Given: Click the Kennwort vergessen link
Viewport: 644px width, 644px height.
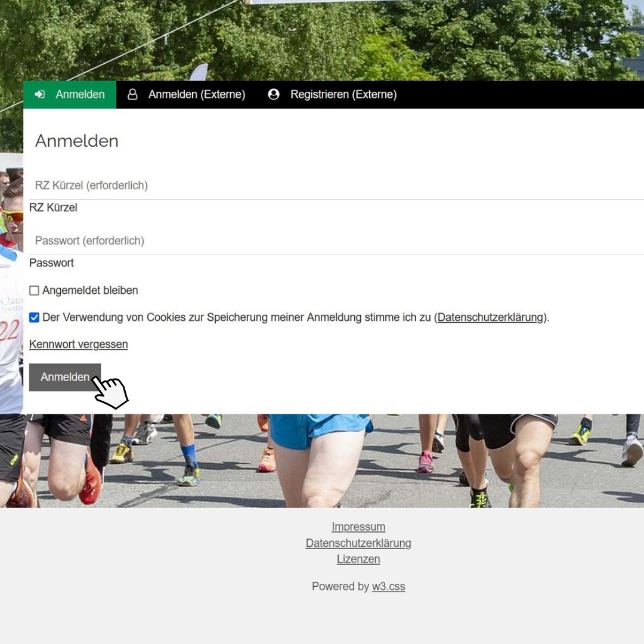Looking at the screenshot, I should pyautogui.click(x=78, y=345).
